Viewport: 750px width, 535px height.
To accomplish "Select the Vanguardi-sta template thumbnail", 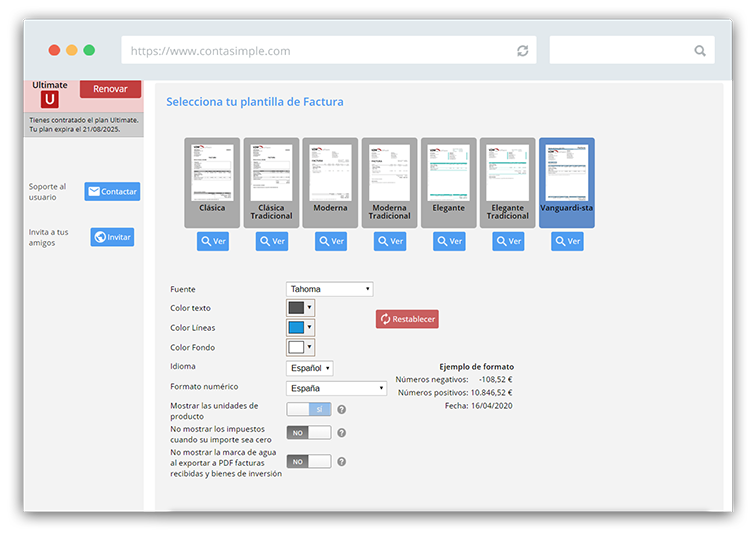I will (x=567, y=183).
